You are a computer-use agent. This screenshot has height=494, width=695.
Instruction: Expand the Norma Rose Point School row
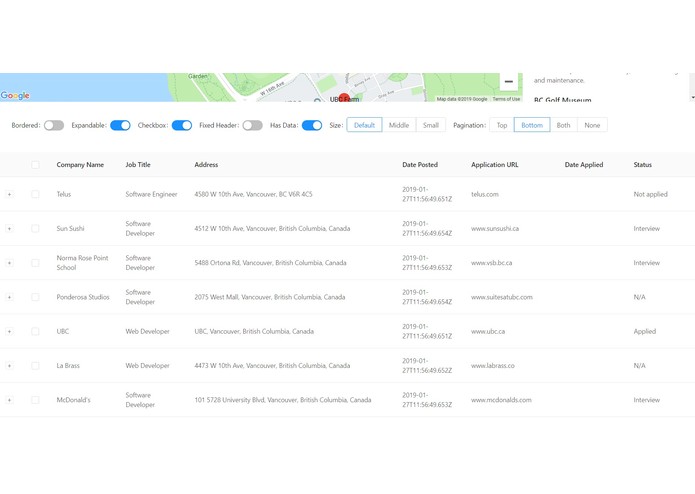click(x=9, y=263)
